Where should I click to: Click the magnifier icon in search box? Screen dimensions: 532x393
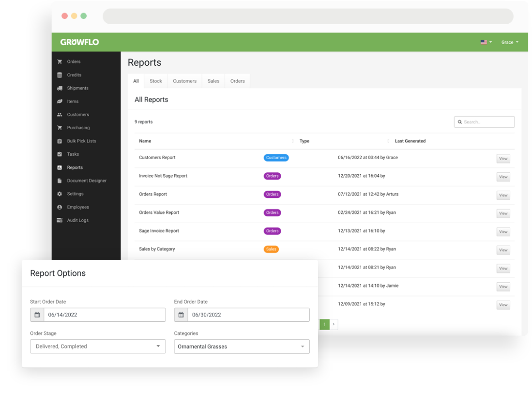(460, 122)
